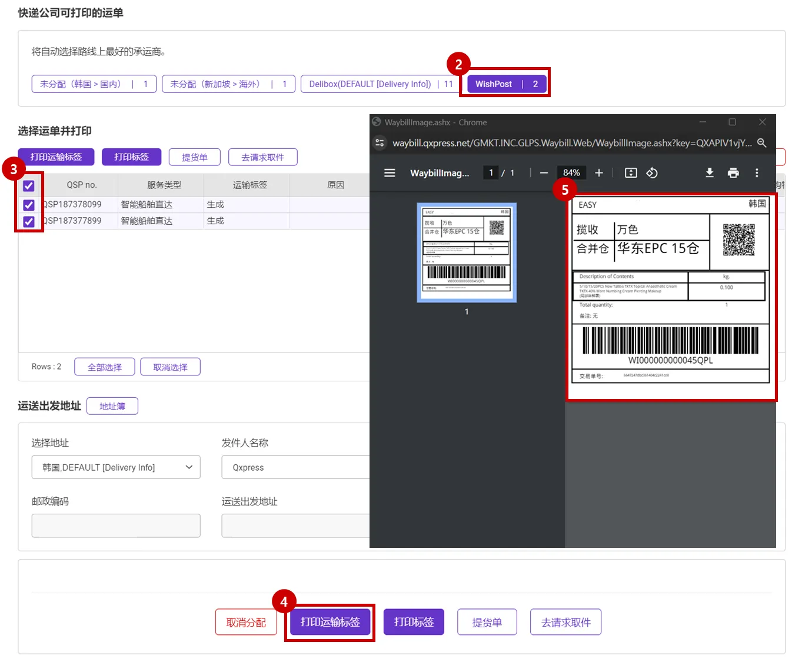
Task: Open the PDF viewer more options menu
Action: click(757, 173)
